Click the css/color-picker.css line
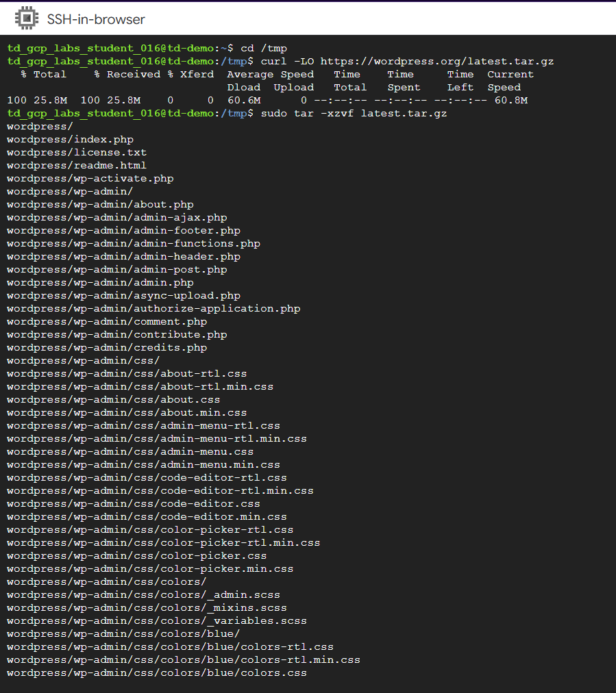Viewport: 616px width, 693px height. (137, 556)
